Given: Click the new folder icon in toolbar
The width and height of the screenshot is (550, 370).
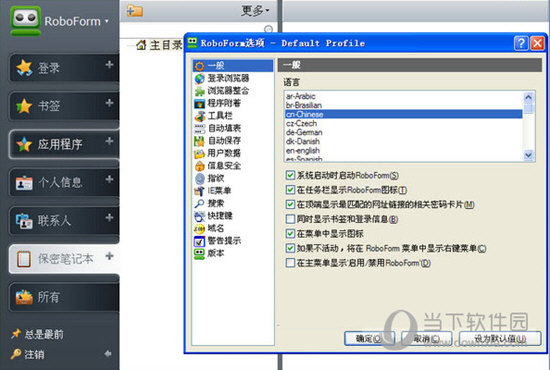Looking at the screenshot, I should (x=134, y=11).
